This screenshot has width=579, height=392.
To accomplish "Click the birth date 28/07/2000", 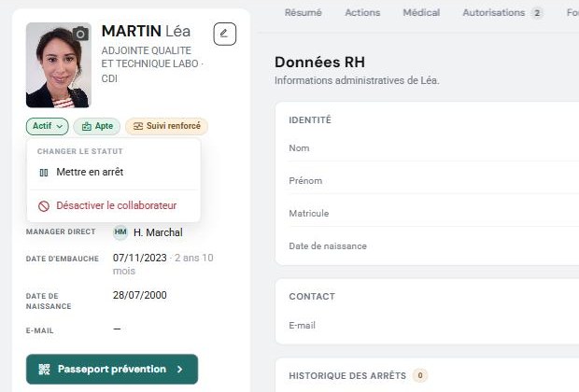I will point(139,295).
